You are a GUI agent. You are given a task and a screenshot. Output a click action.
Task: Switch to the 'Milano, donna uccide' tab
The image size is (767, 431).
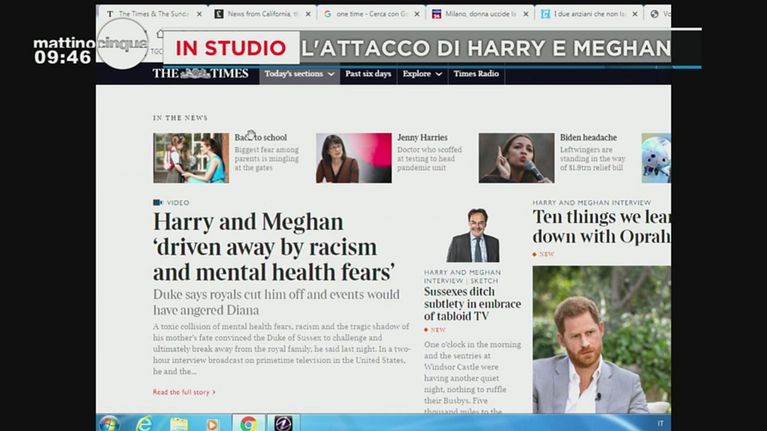pos(475,14)
